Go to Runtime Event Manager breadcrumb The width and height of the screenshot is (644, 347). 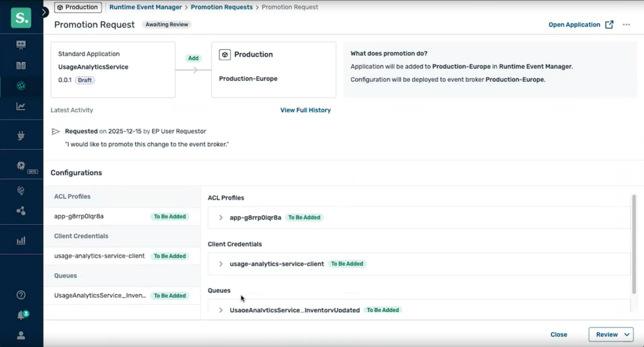point(145,7)
